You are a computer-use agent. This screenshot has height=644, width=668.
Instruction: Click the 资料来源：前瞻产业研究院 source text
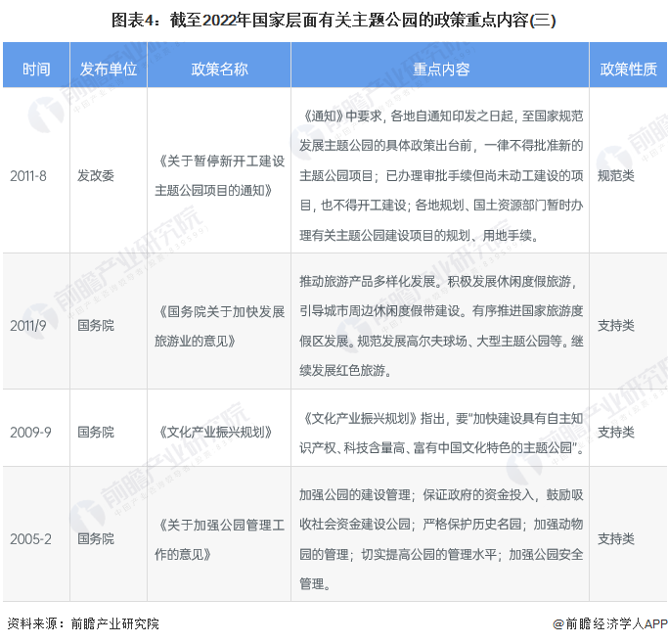(82, 623)
